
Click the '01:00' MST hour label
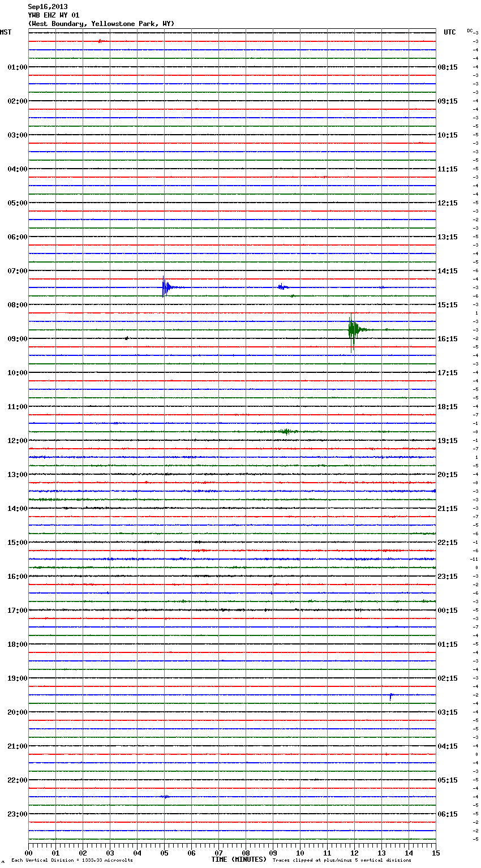pos(17,67)
